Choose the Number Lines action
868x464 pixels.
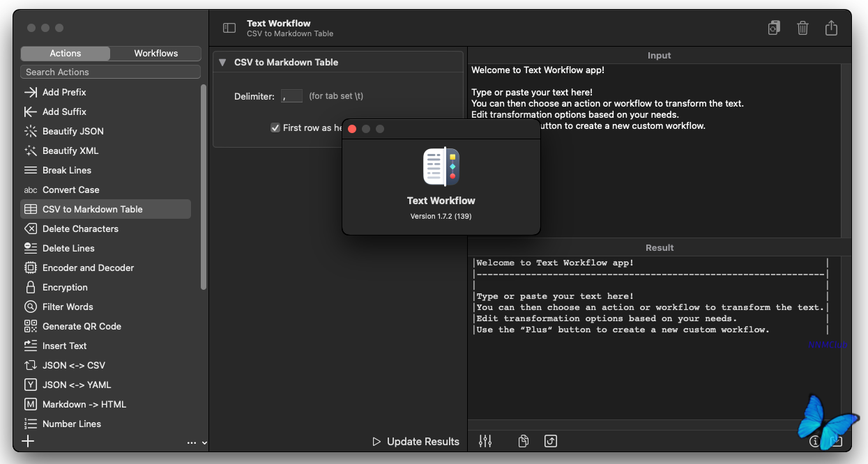click(105, 424)
